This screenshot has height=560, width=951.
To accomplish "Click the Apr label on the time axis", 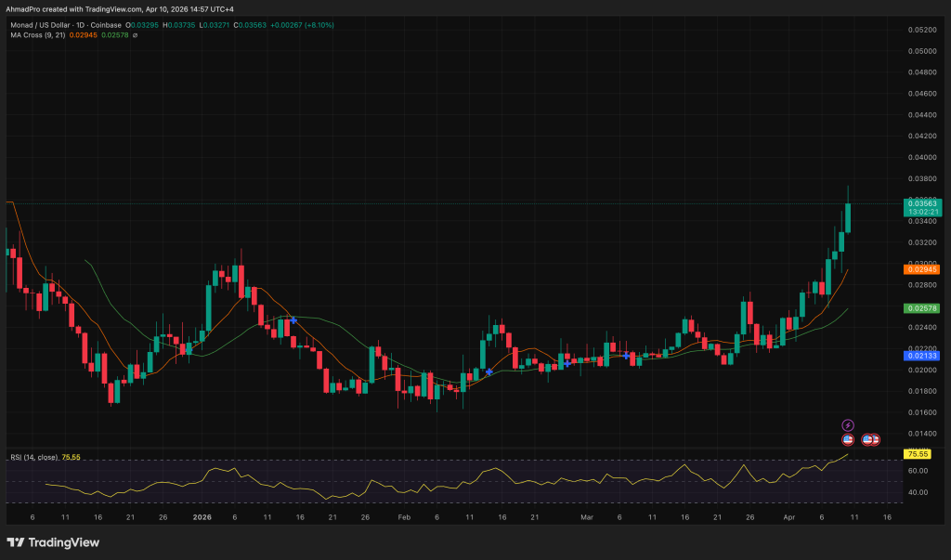I will point(788,515).
